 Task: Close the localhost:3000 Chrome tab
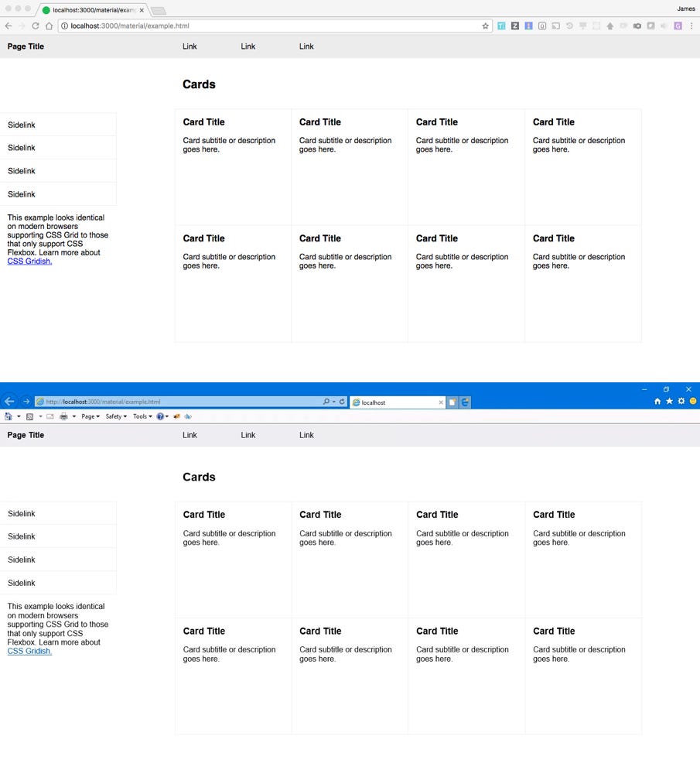coord(142,10)
